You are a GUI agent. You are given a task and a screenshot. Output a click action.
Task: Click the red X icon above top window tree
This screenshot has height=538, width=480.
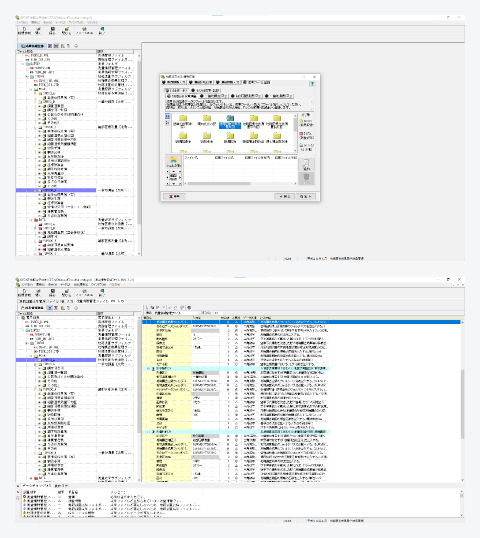click(x=56, y=46)
